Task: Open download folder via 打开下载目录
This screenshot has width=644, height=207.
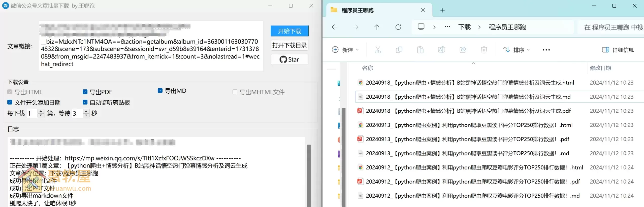Action: point(289,45)
